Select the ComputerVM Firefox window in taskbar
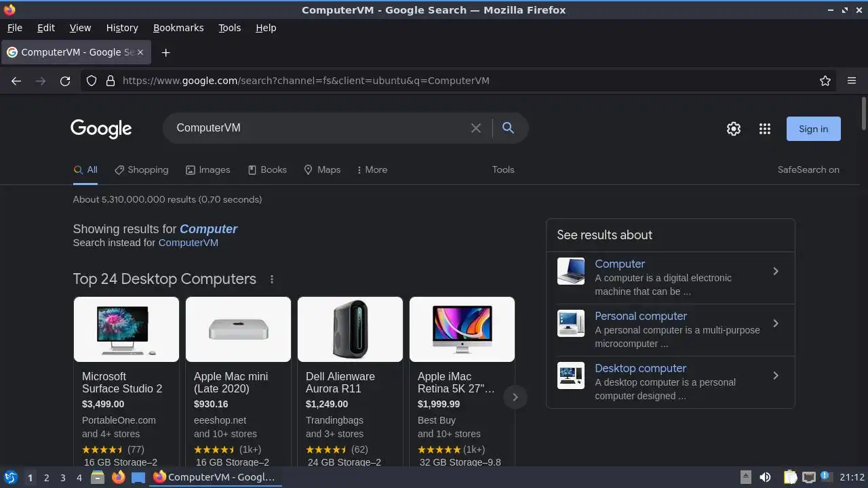The width and height of the screenshot is (868, 488). click(x=214, y=478)
